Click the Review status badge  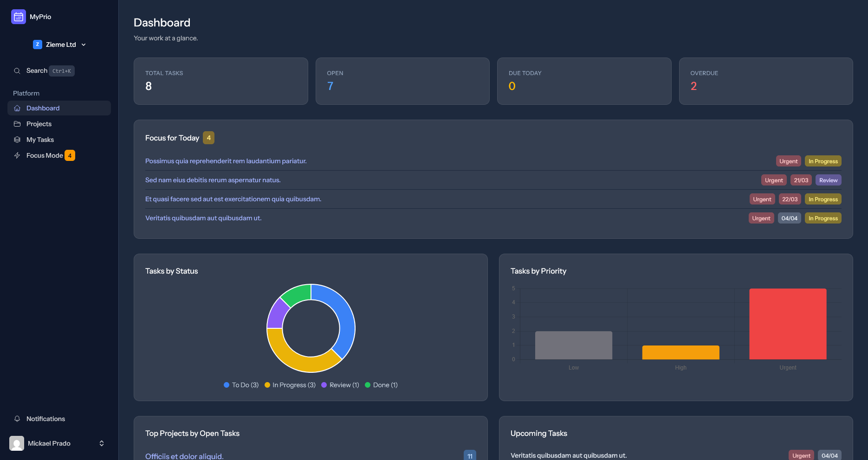(x=828, y=180)
